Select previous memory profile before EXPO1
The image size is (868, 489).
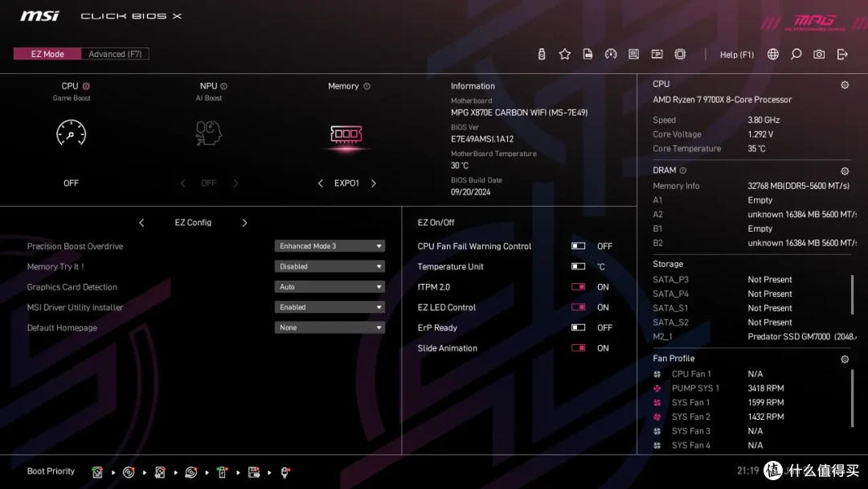[x=321, y=183]
